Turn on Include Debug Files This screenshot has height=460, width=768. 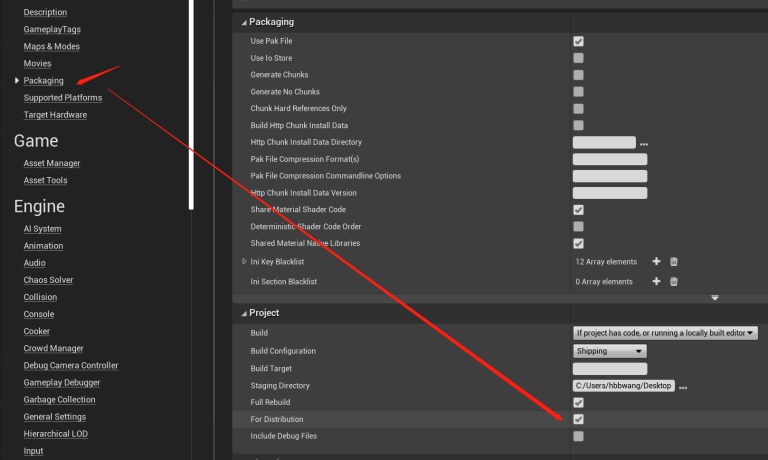coord(578,436)
